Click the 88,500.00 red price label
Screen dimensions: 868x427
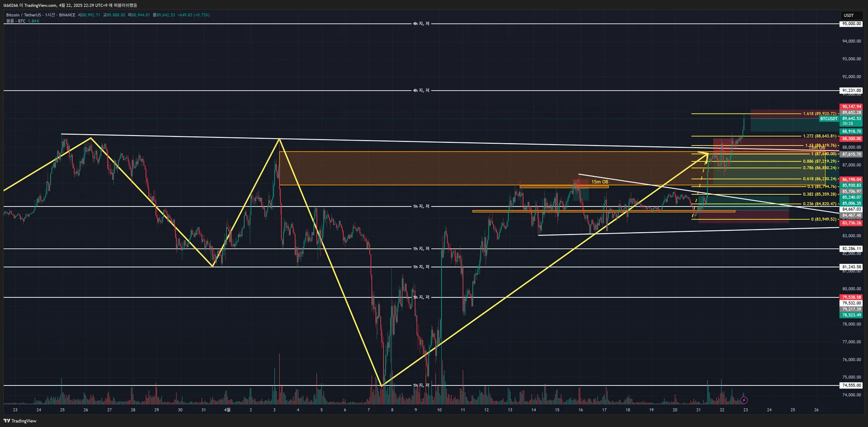click(x=851, y=139)
